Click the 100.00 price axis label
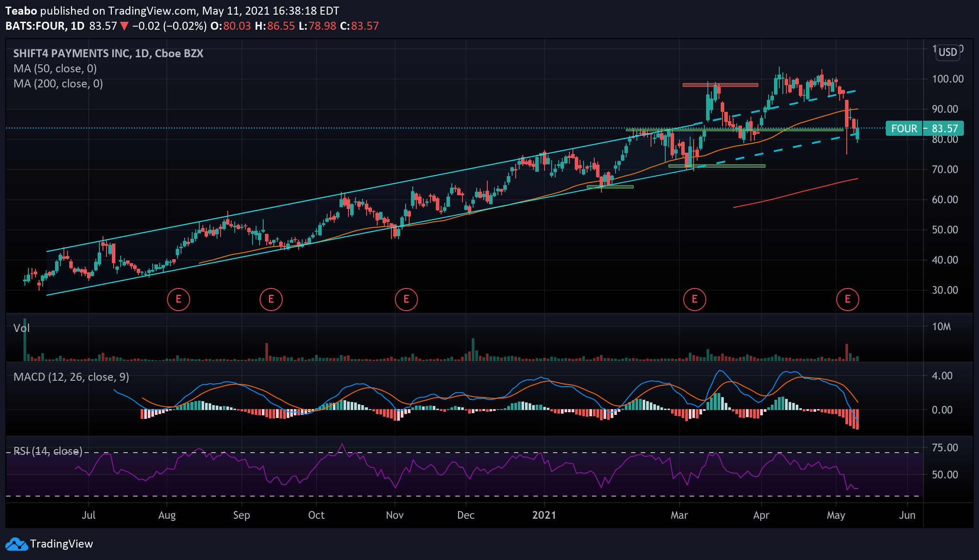Screen dimensions: 979x560 tap(947, 79)
